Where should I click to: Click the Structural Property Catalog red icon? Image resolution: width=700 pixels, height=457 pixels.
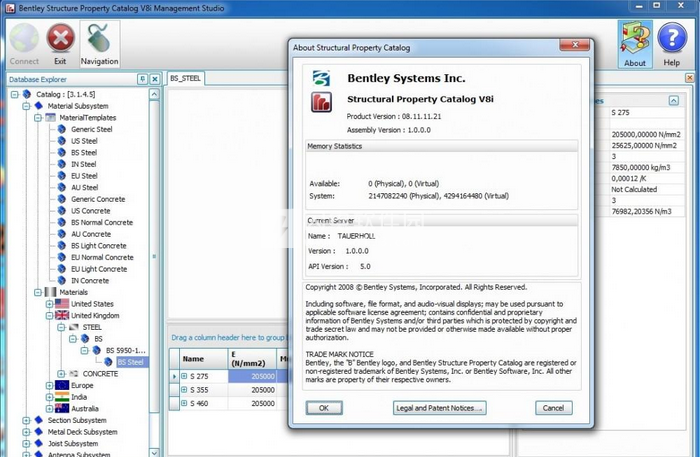click(x=321, y=102)
